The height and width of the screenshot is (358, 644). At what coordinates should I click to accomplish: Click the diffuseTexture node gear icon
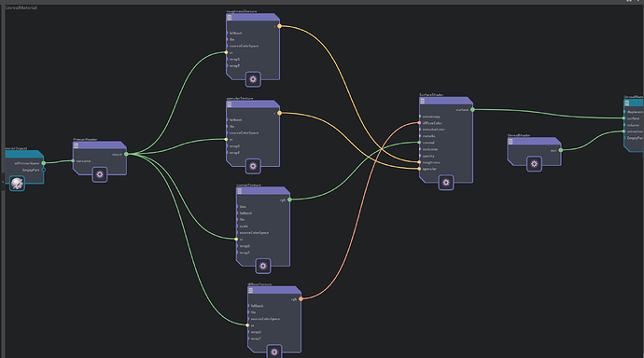[274, 351]
